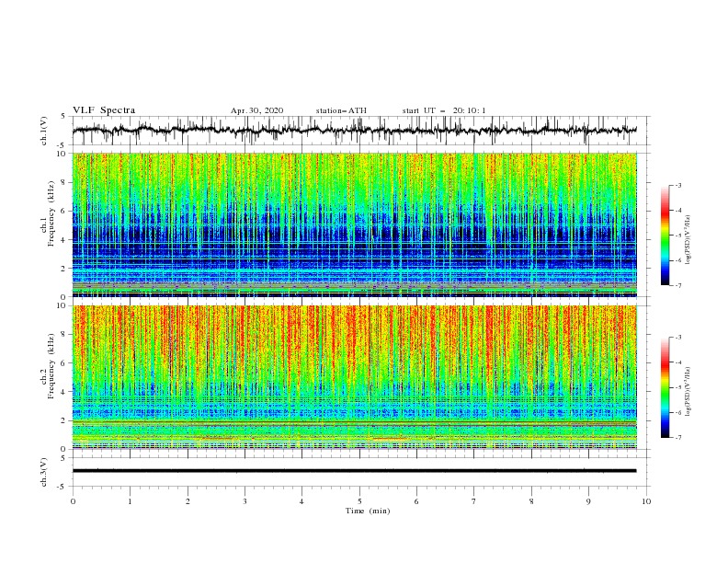Click time axis tick label "7"
This screenshot has height=563, width=728.
473,501
